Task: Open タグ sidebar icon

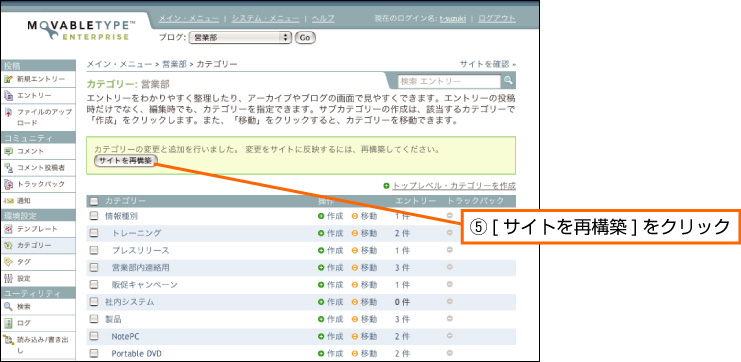Action: (8, 261)
